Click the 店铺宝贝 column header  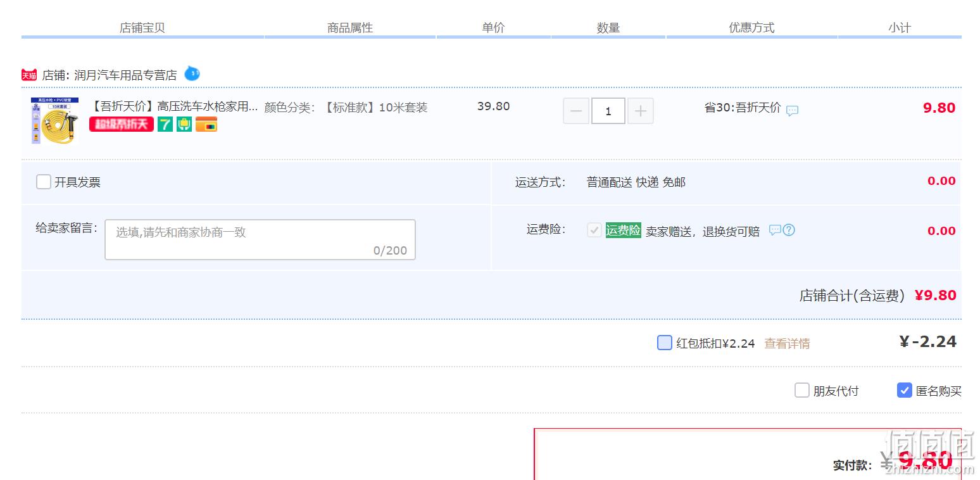click(142, 28)
